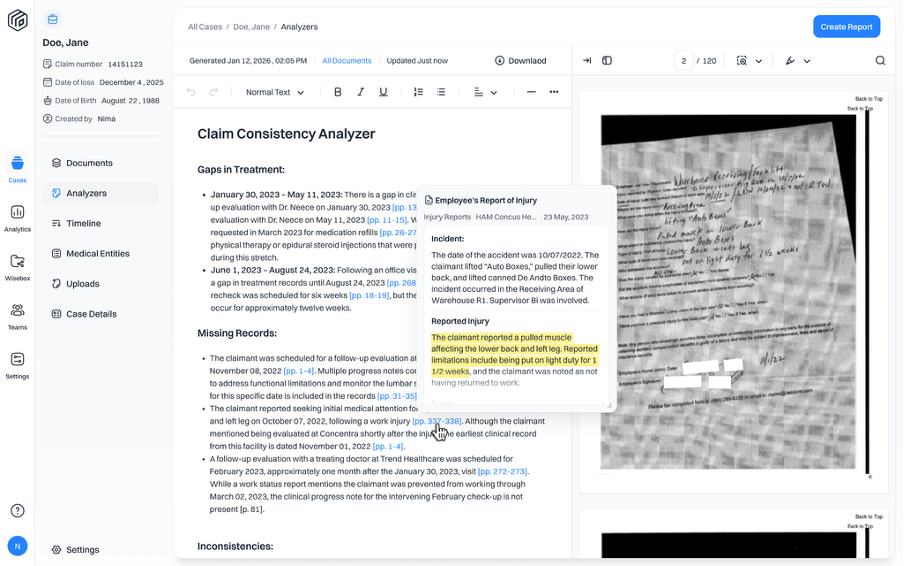Download the analyzer report
Viewport: 904px width, 566px height.
pos(521,61)
